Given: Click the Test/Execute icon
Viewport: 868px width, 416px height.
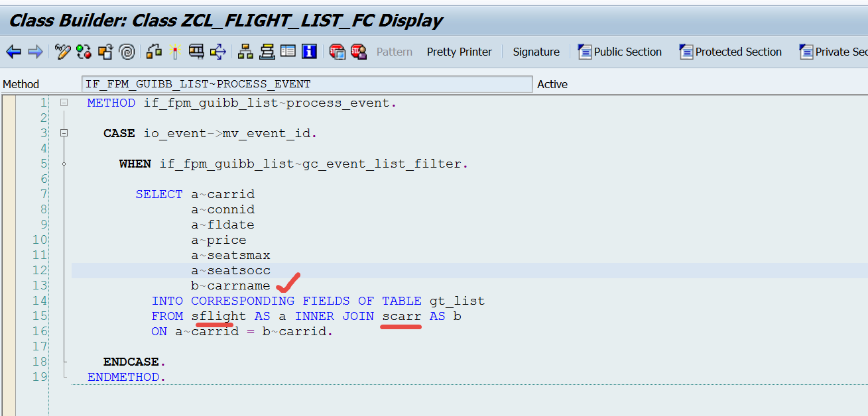Looking at the screenshot, I should point(196,52).
